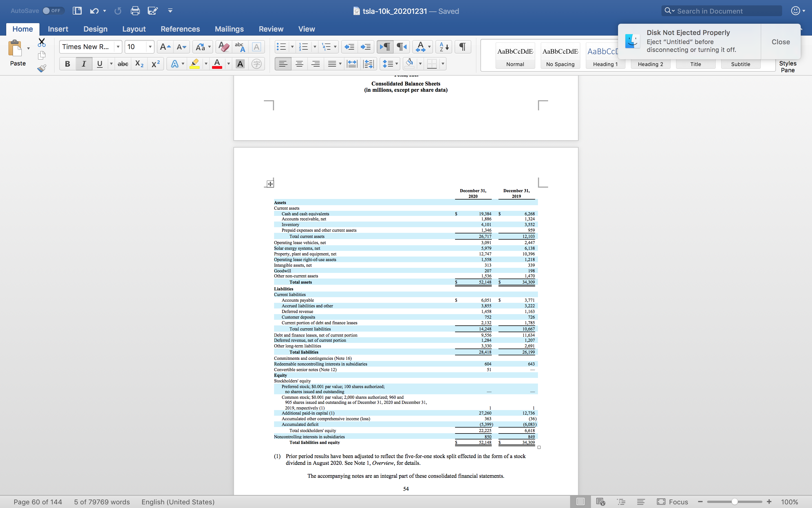Viewport: 812px width, 508px height.
Task: Expand the numbering list dropdown arrow
Action: (x=314, y=47)
